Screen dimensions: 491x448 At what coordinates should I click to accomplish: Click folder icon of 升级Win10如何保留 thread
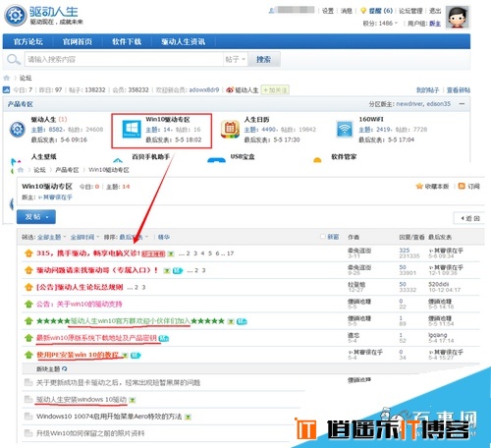coord(28,433)
